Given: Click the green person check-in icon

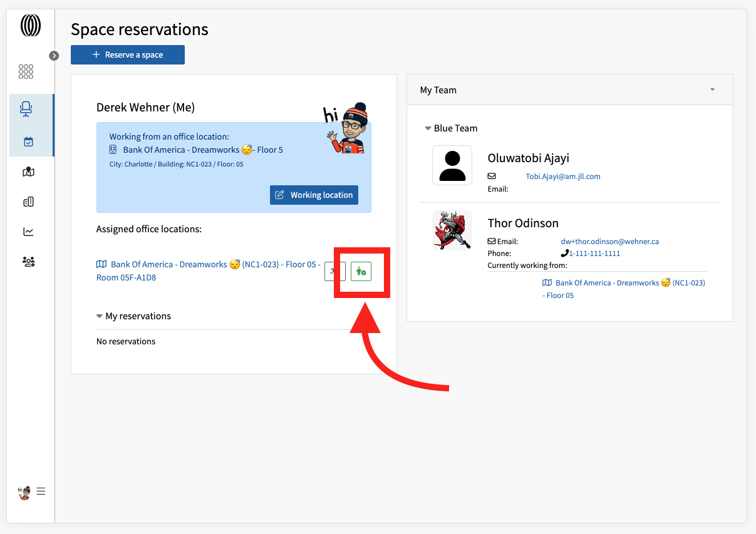Looking at the screenshot, I should click(x=361, y=271).
